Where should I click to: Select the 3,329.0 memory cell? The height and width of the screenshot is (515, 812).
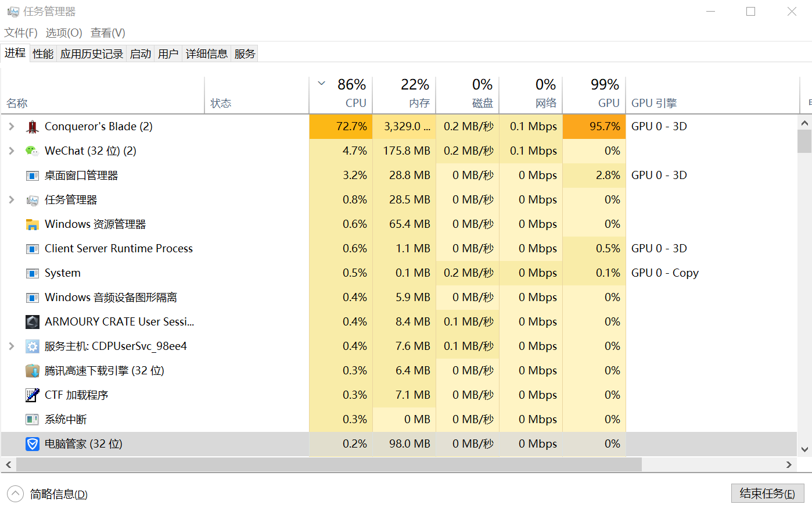pos(404,127)
